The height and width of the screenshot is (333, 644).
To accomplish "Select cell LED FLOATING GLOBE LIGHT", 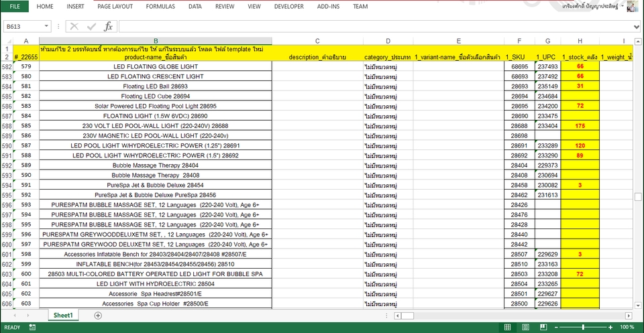I will pyautogui.click(x=156, y=66).
